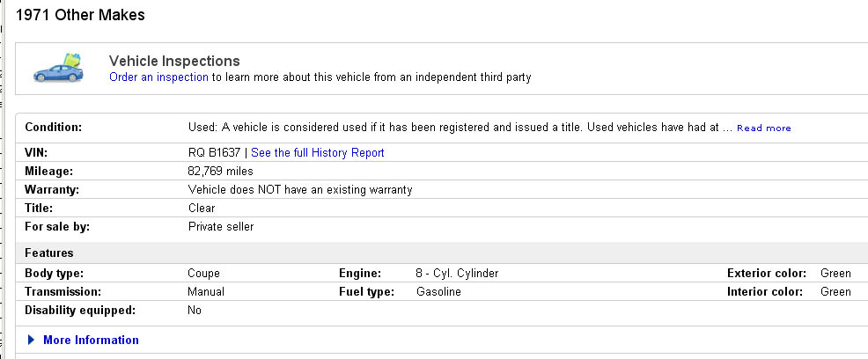This screenshot has height=359, width=868.
Task: Click the "1971 Other Makes" heading
Action: pyautogui.click(x=81, y=15)
